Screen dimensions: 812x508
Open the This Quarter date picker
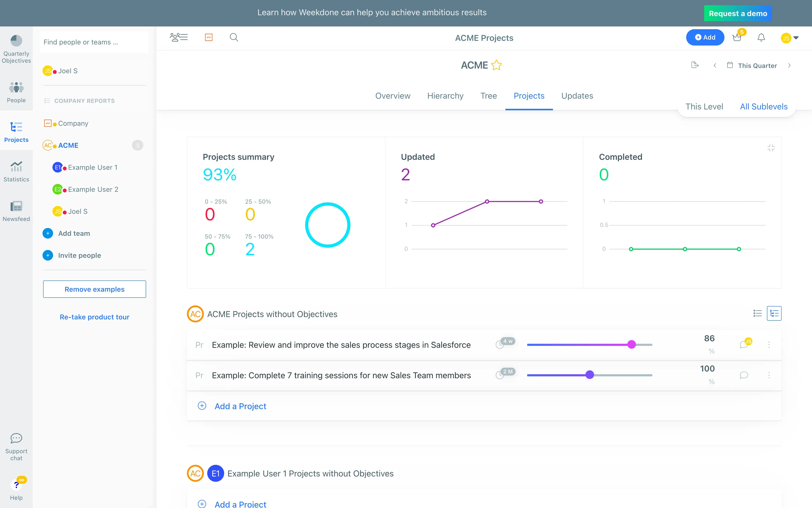[752, 66]
